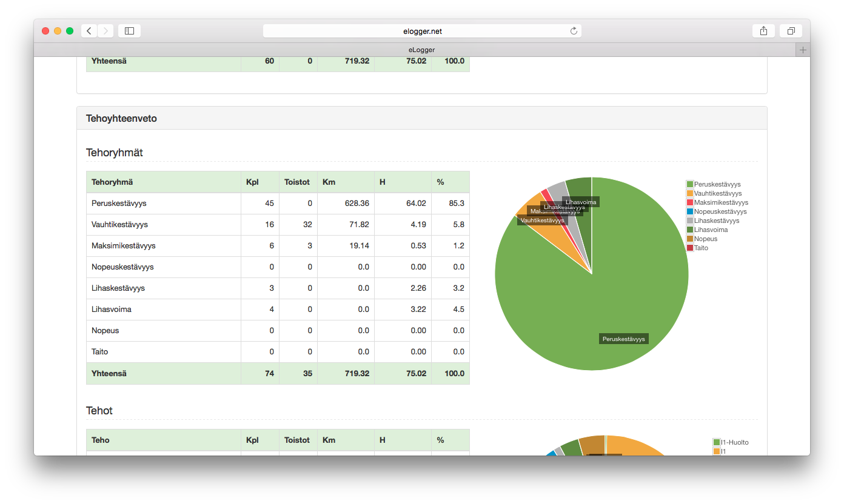Select the Vauhtikestävyys table row label
The height and width of the screenshot is (504, 844).
pos(119,224)
